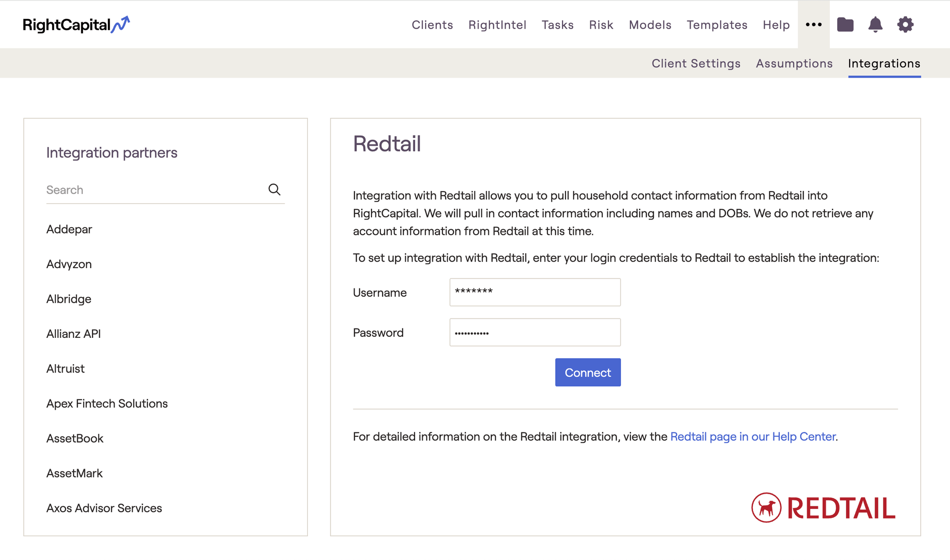This screenshot has width=950, height=560.
Task: Open the notifications bell
Action: pyautogui.click(x=875, y=24)
